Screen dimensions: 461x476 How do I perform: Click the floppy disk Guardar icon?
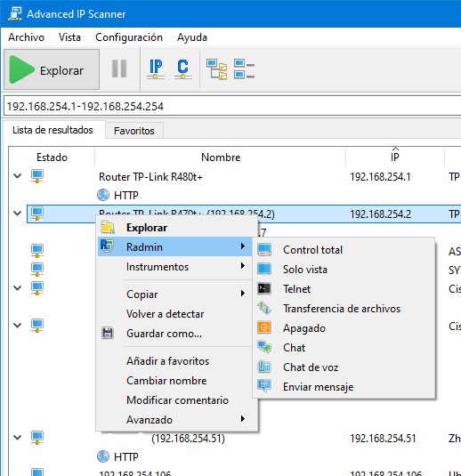coord(107,333)
